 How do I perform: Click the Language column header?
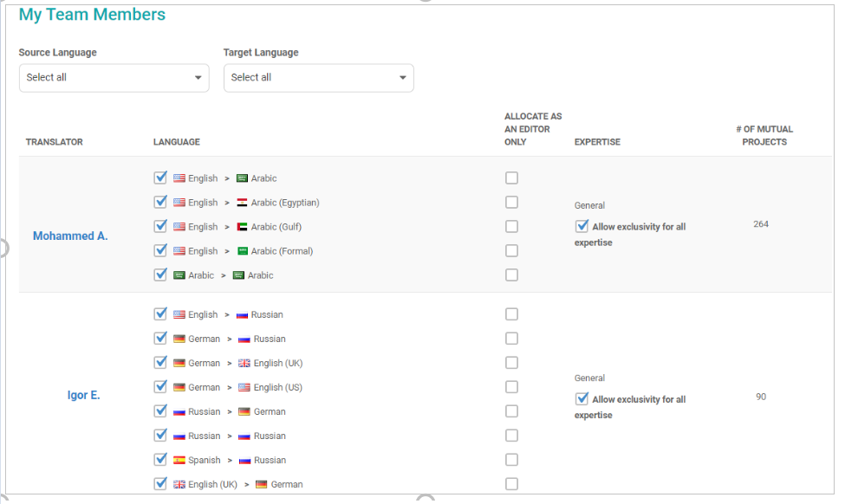177,142
